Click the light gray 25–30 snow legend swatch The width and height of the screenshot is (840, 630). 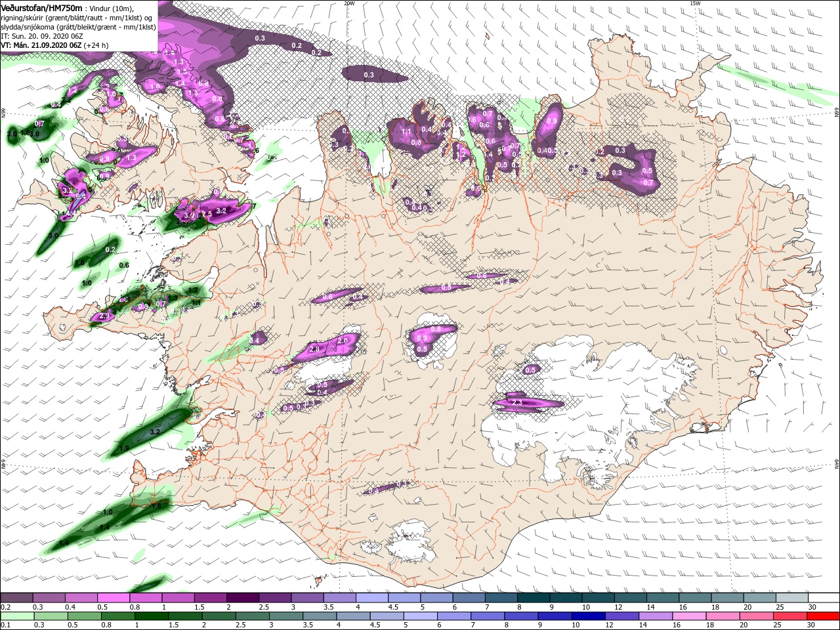[791, 598]
